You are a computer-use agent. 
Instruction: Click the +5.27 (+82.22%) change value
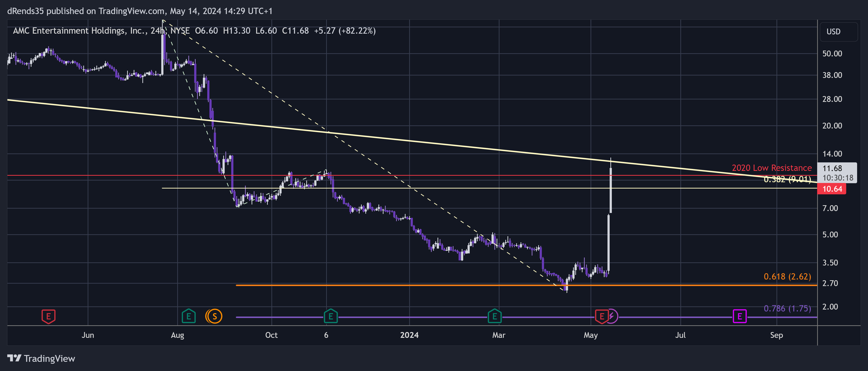345,31
